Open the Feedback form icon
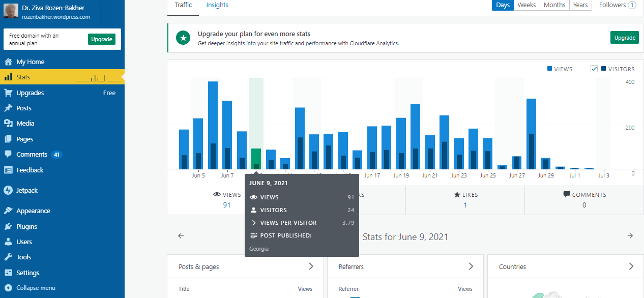The image size is (644, 298). (x=8, y=170)
